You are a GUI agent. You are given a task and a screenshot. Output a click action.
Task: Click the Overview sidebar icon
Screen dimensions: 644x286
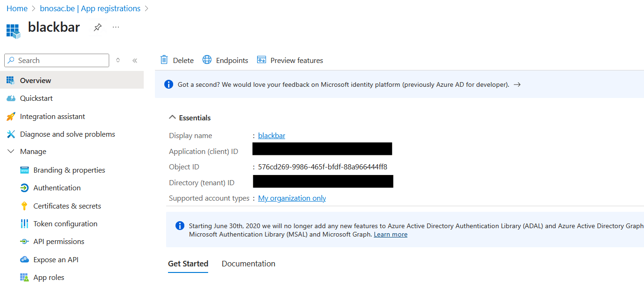[11, 80]
